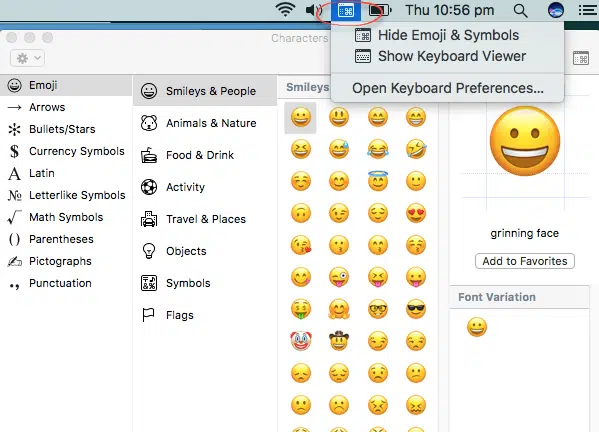Select the clown face emoji
The image size is (599, 432).
tap(301, 341)
